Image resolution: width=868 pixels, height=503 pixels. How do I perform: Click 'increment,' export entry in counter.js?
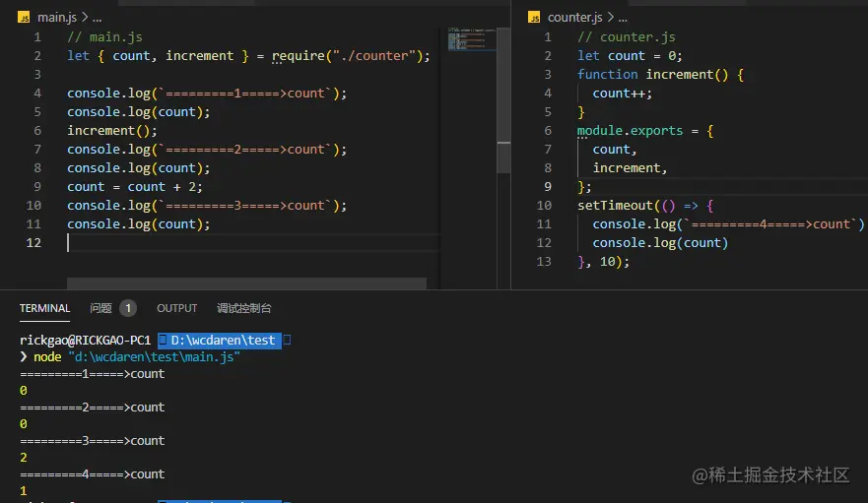coord(630,167)
